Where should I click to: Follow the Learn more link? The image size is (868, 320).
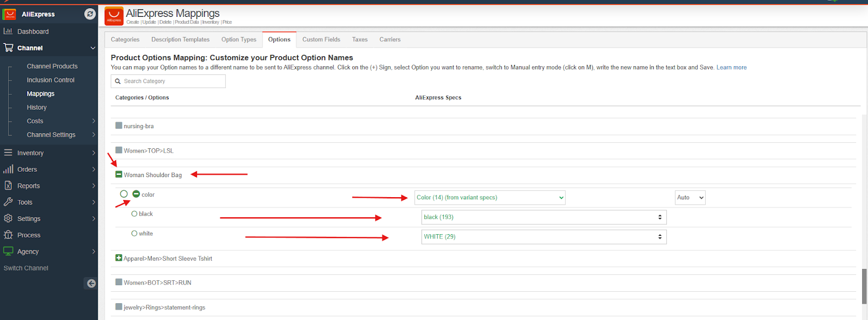(731, 67)
